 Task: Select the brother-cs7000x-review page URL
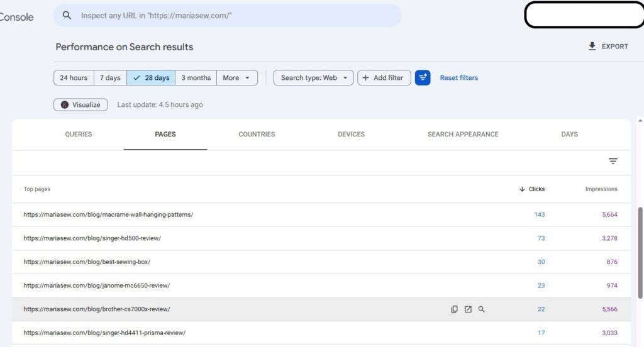pos(96,309)
